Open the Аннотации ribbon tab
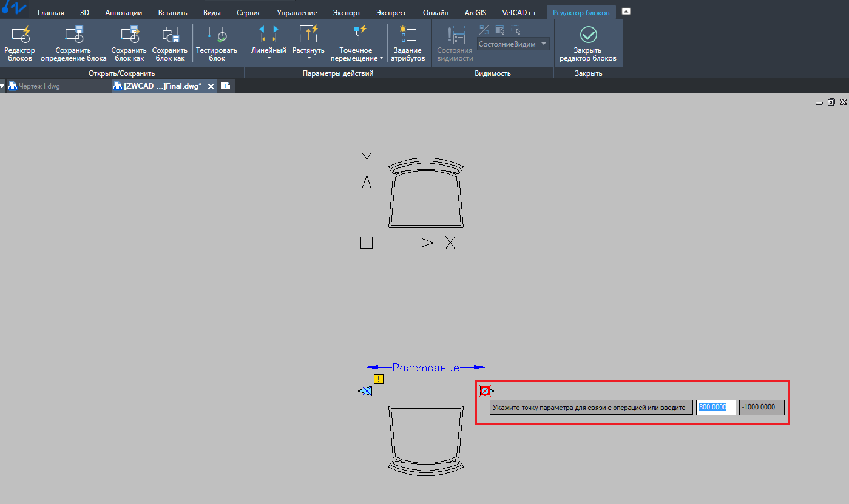Screen dimensions: 849x504 [x=124, y=12]
